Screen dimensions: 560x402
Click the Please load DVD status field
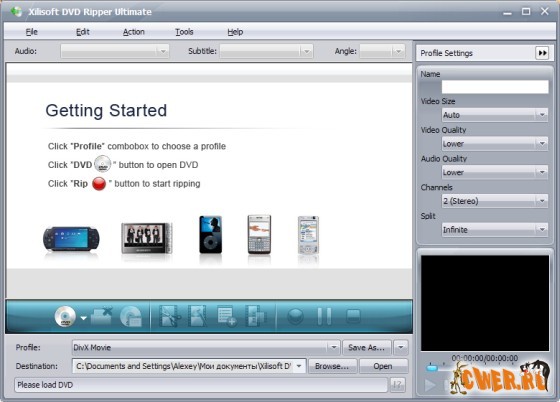click(201, 385)
